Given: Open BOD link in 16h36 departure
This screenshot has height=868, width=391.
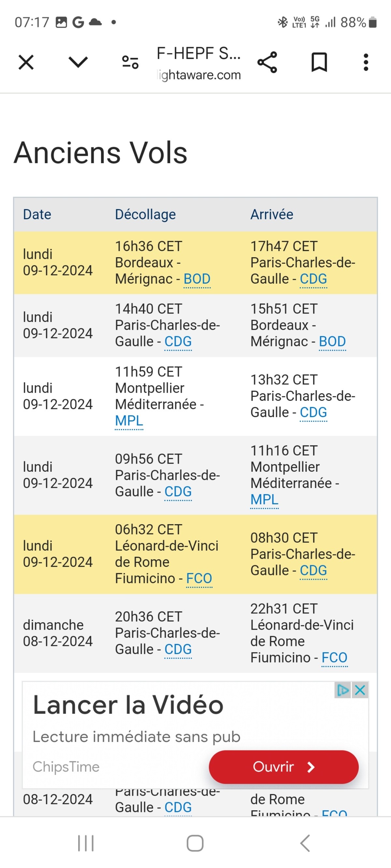Looking at the screenshot, I should [197, 279].
